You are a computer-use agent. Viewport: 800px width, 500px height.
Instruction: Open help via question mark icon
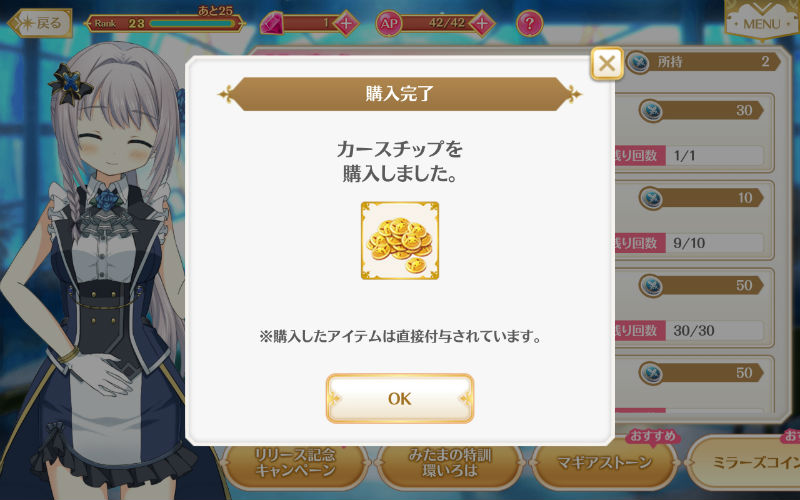[x=529, y=23]
